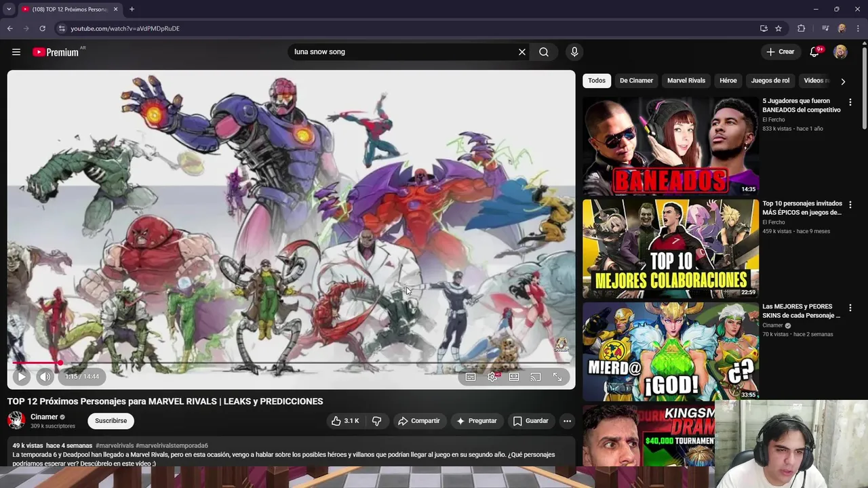
Task: Open the TOP 10 Mejores Colaboraciones thumbnail
Action: pyautogui.click(x=671, y=249)
